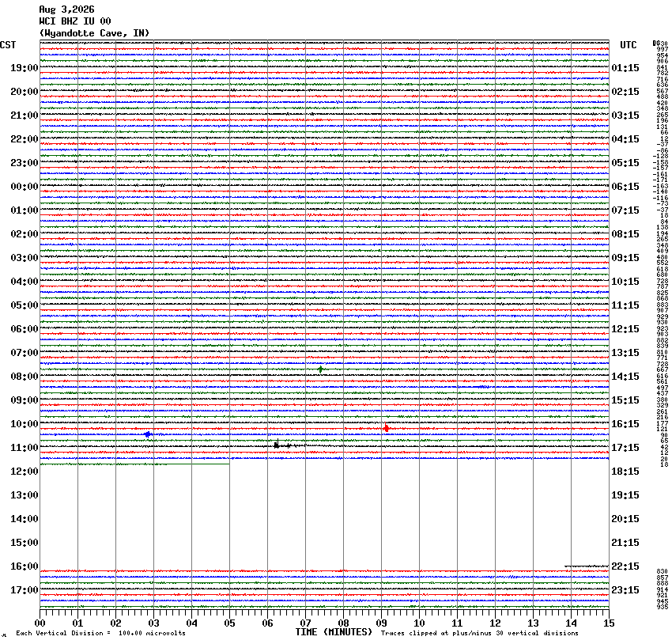Click the 22:15 UTC row label

(625, 566)
